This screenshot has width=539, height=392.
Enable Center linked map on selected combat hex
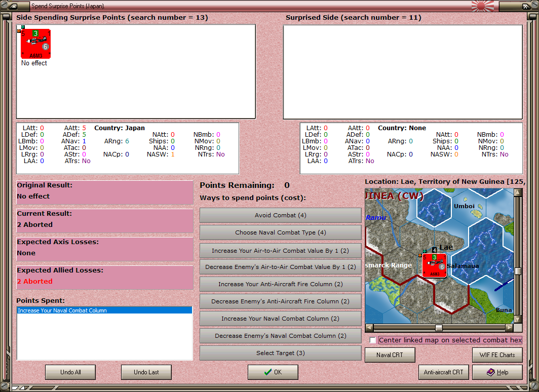point(373,340)
